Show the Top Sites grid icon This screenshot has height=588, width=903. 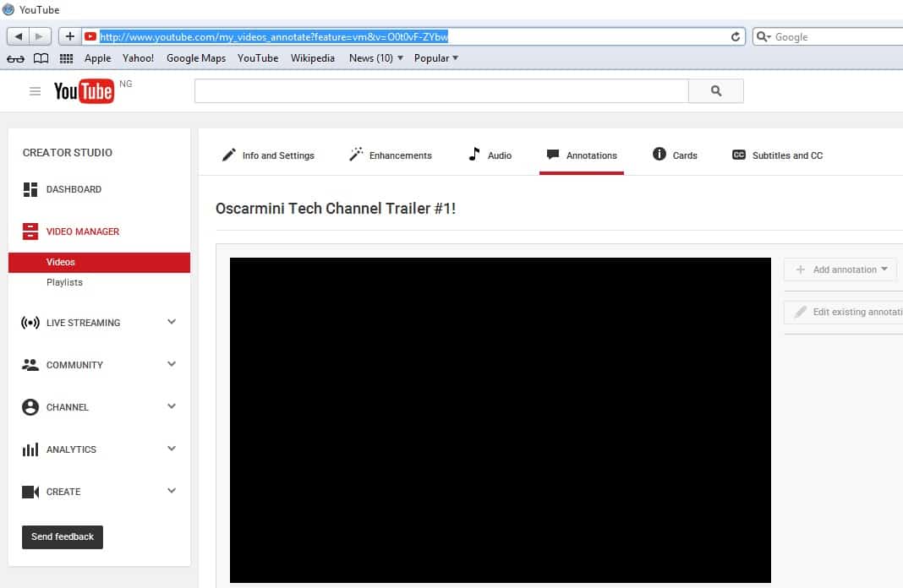(x=66, y=58)
